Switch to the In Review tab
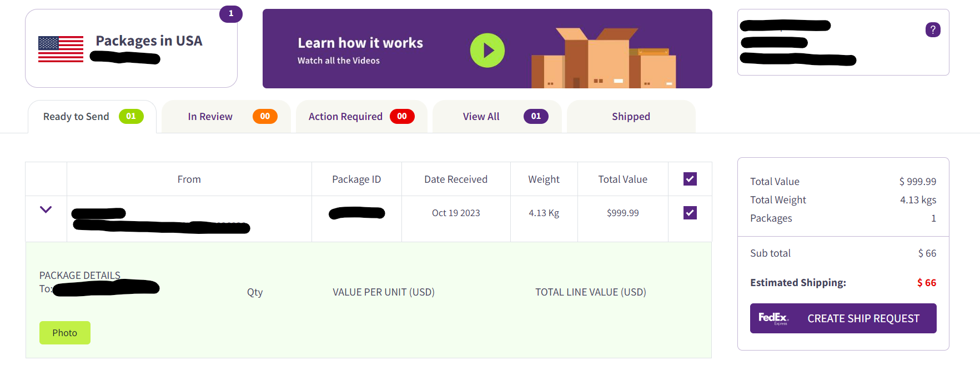980x380 pixels. [227, 117]
